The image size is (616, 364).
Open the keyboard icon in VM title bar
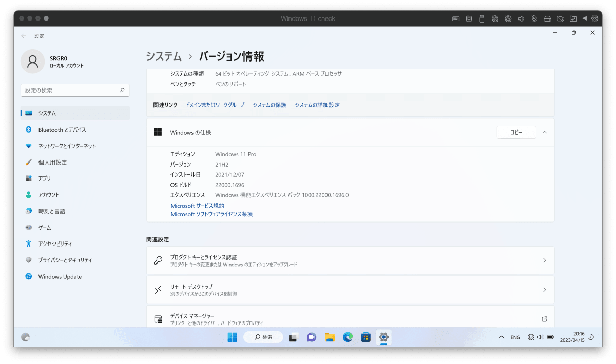(x=455, y=18)
